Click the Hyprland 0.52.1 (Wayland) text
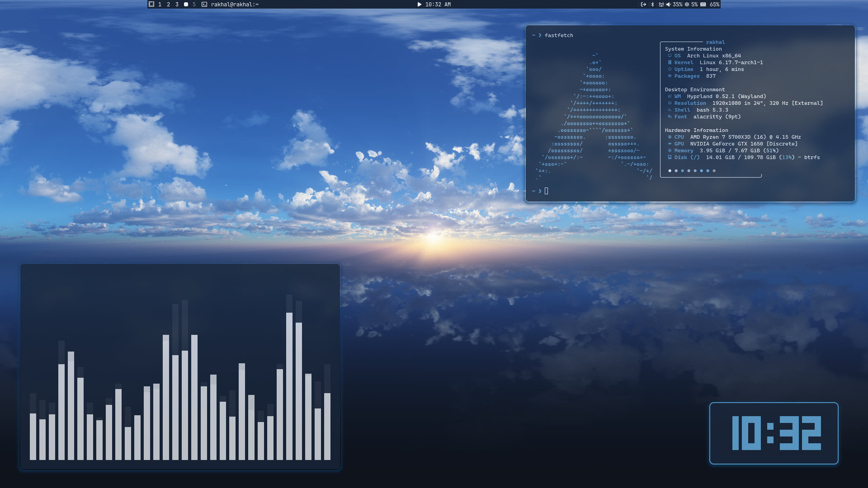 tap(726, 96)
